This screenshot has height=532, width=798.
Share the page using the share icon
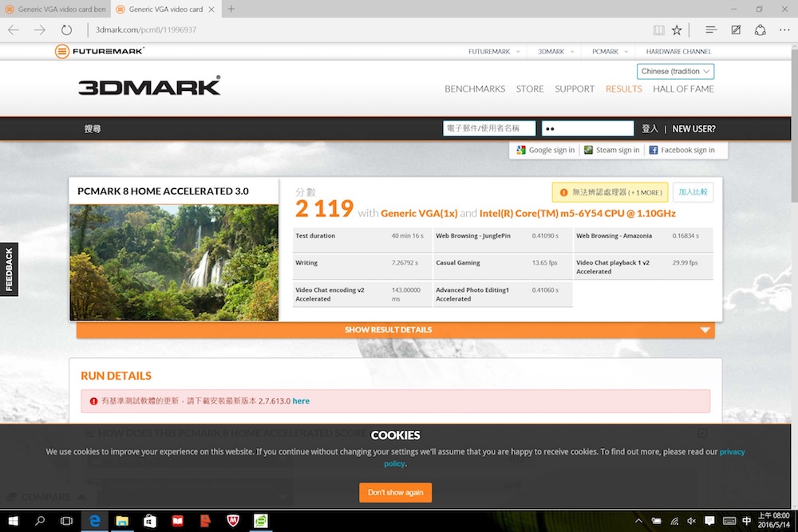[x=760, y=30]
